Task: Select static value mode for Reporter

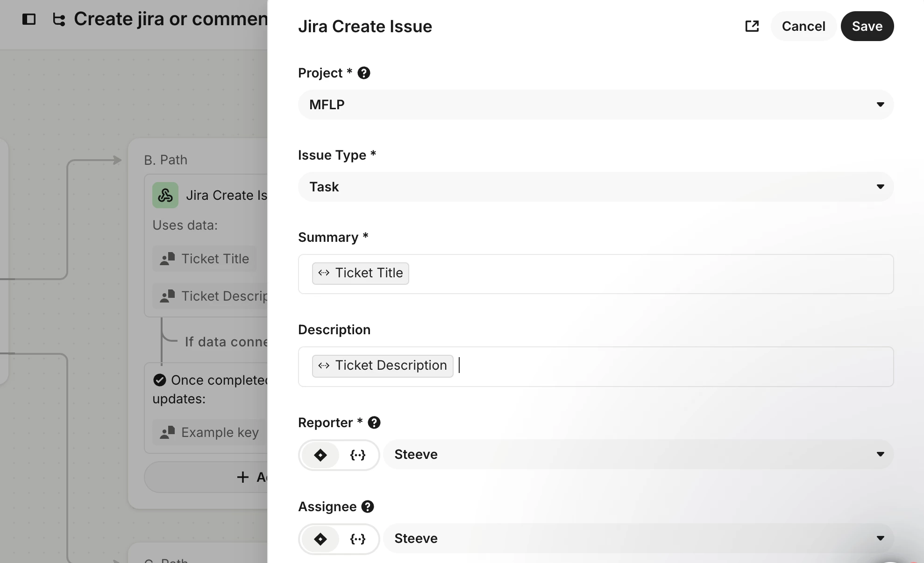Action: click(320, 455)
